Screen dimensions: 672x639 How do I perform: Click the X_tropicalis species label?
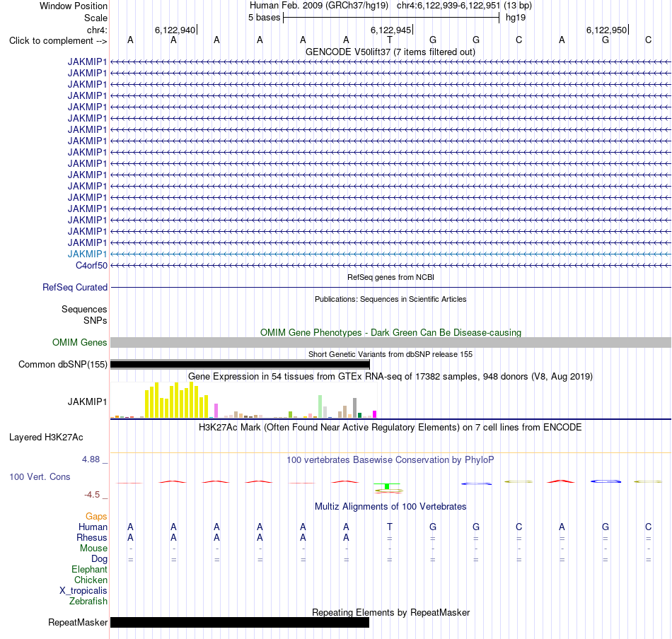pos(83,591)
